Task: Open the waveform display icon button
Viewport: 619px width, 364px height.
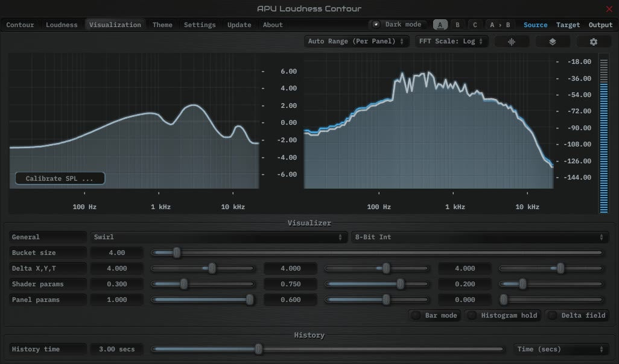Action: pos(511,42)
